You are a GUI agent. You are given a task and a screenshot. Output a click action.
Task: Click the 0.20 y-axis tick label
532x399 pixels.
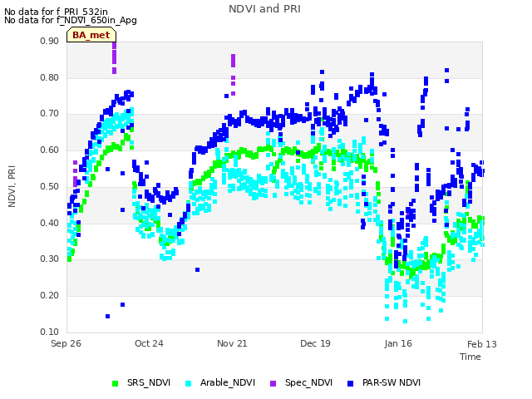click(x=50, y=296)
